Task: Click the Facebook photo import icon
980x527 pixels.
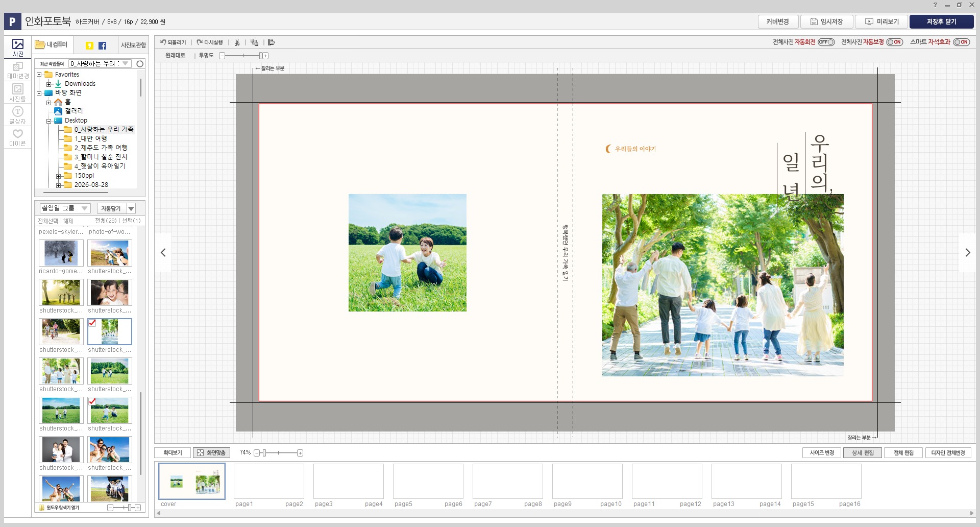Action: click(102, 45)
